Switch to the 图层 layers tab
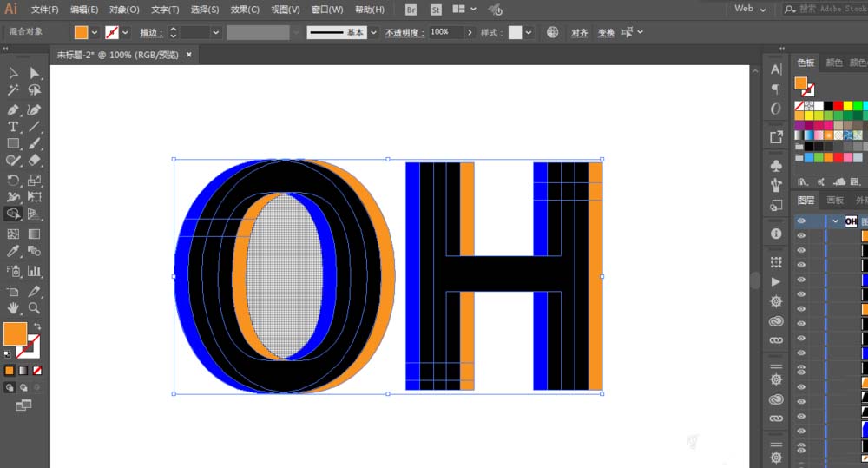Screen dimensions: 868x468 click(806, 200)
